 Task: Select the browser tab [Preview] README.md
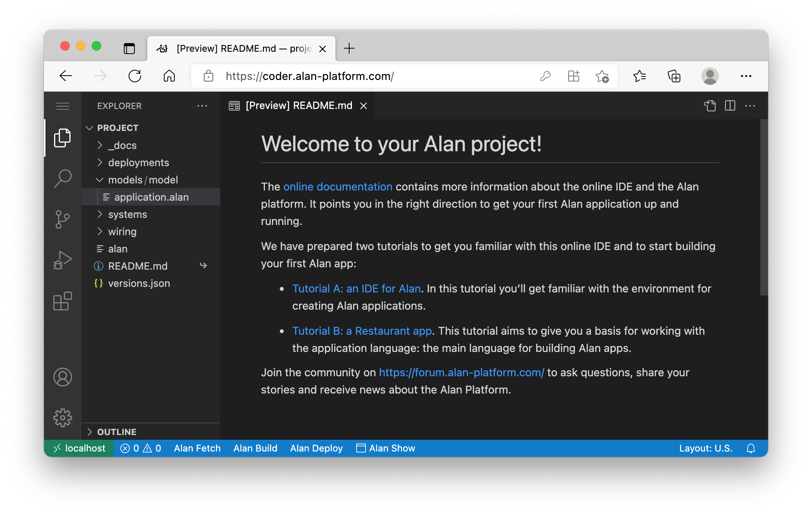point(241,49)
